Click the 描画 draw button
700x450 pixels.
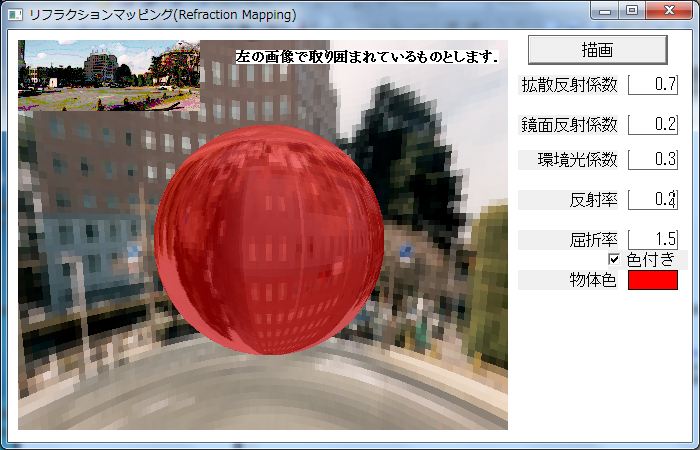click(597, 50)
